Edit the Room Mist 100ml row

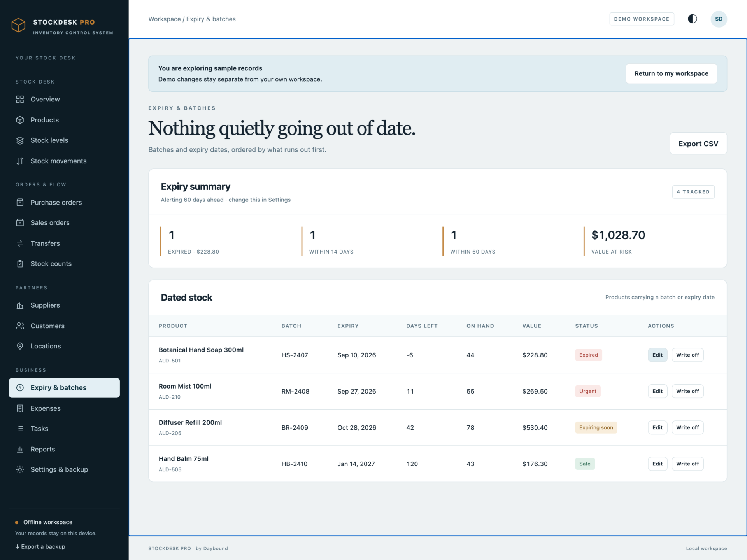tap(657, 391)
